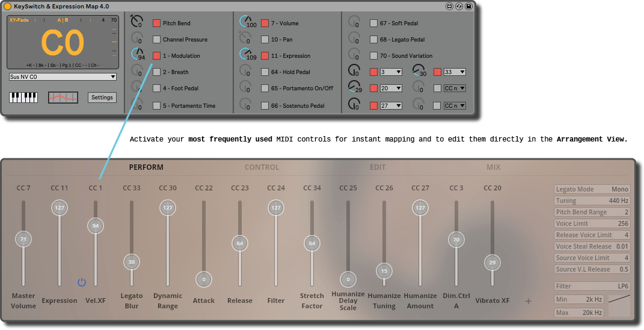This screenshot has height=330, width=644.
Task: Click the Legato Pedal knob
Action: pos(354,38)
